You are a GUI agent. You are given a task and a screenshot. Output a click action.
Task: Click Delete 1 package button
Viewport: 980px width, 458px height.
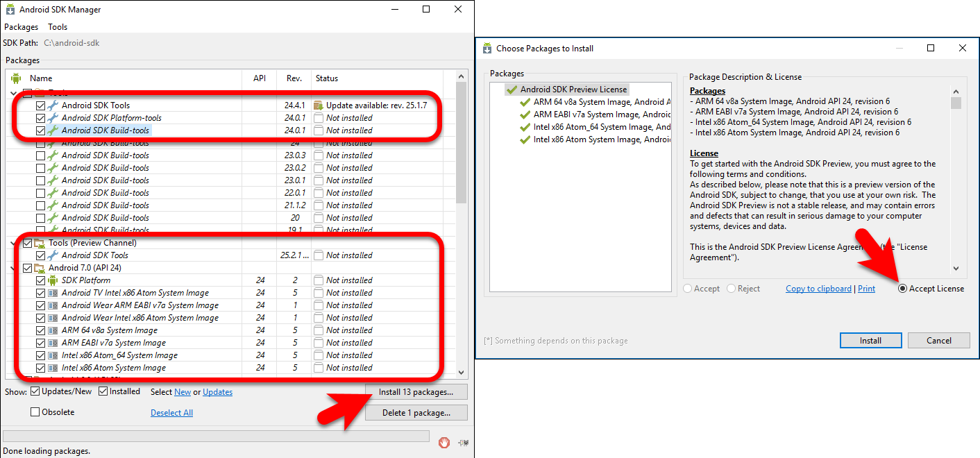[416, 413]
